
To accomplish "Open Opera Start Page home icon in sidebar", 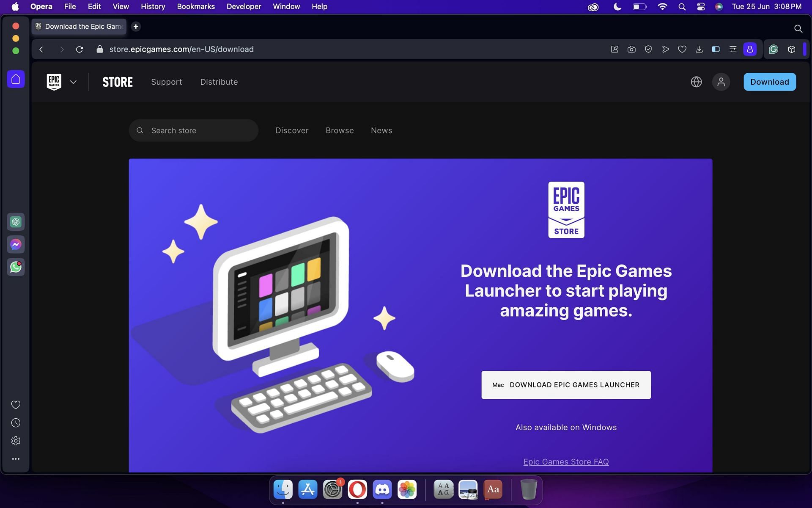I will (x=16, y=79).
